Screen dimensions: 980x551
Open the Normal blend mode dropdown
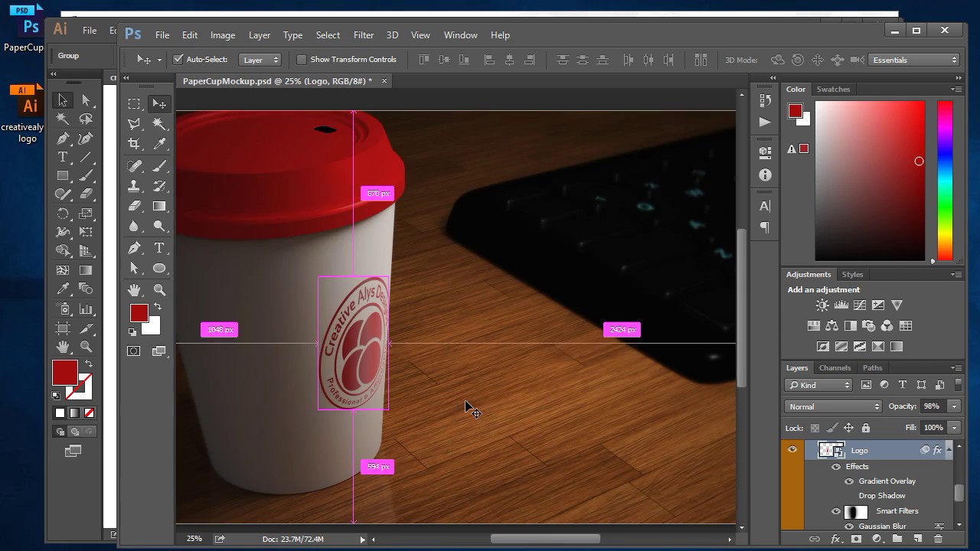(x=833, y=406)
